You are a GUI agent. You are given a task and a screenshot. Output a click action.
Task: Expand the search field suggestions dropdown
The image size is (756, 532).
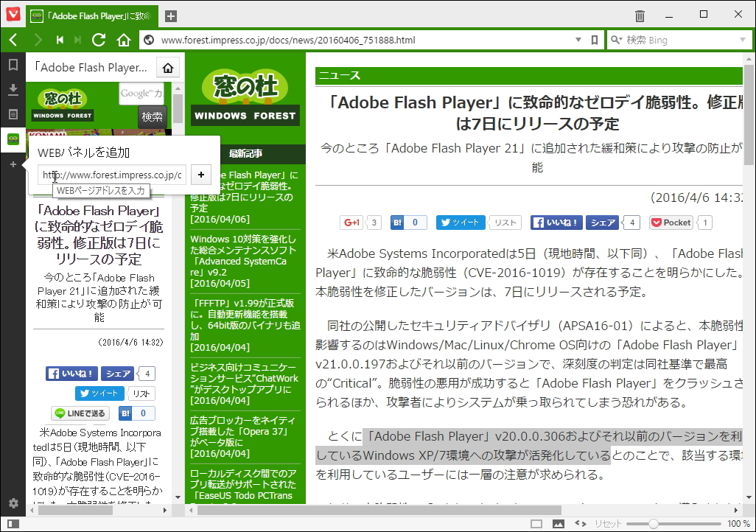click(743, 40)
